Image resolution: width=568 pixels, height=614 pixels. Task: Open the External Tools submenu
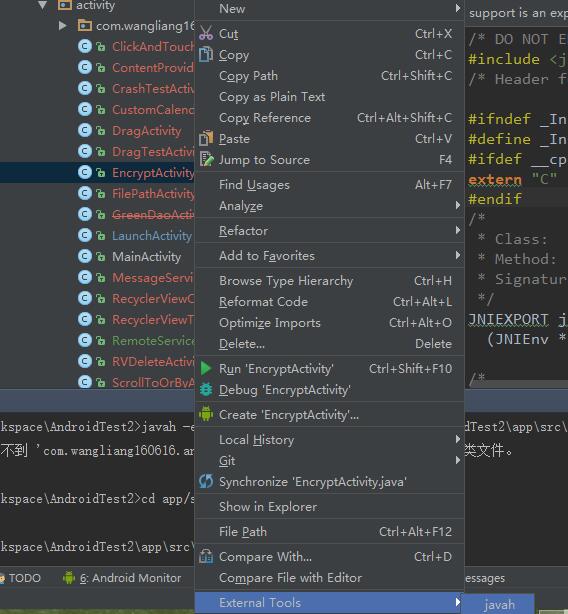point(329,603)
